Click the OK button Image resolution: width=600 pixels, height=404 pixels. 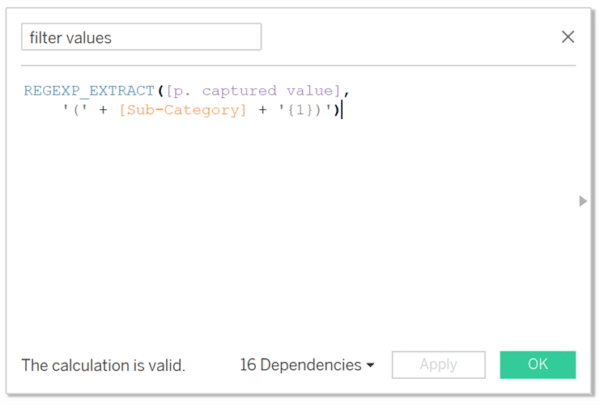[x=538, y=365]
